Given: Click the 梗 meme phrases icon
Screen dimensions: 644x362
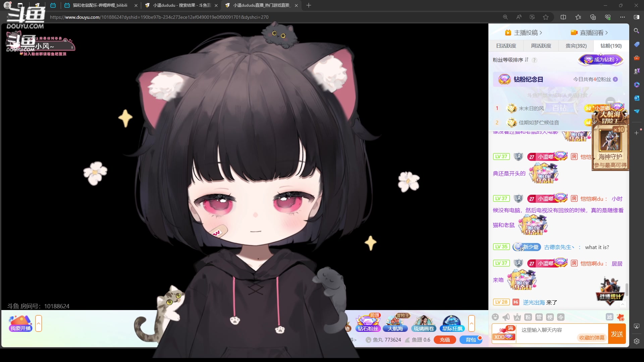Looking at the screenshot, I should coord(550,317).
